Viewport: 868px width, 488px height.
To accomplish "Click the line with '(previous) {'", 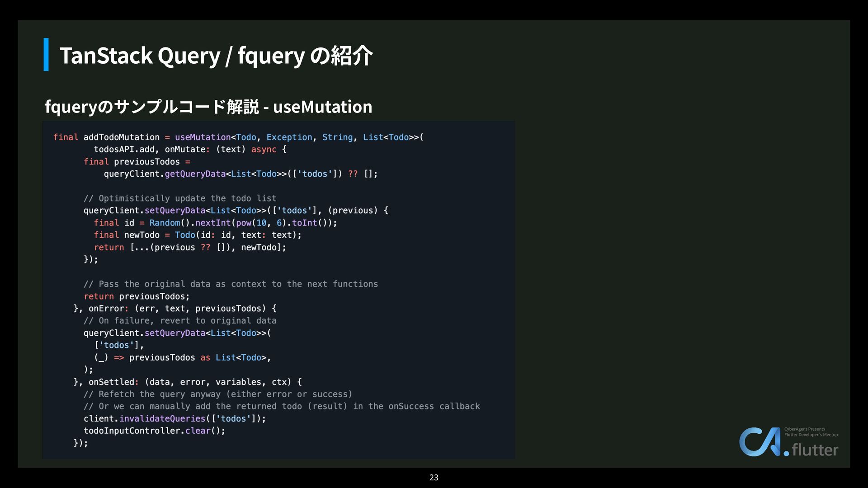I will tap(236, 210).
